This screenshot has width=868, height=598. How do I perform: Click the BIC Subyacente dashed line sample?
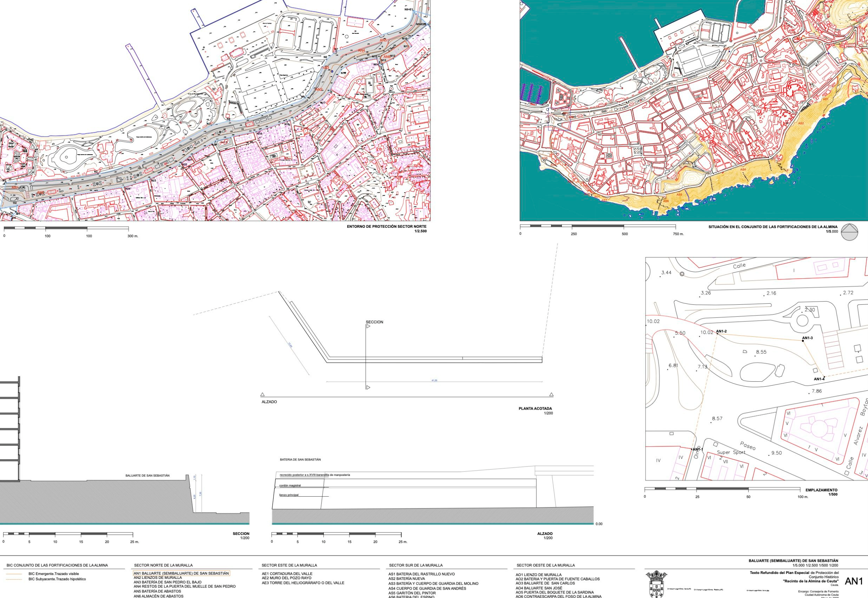click(14, 579)
